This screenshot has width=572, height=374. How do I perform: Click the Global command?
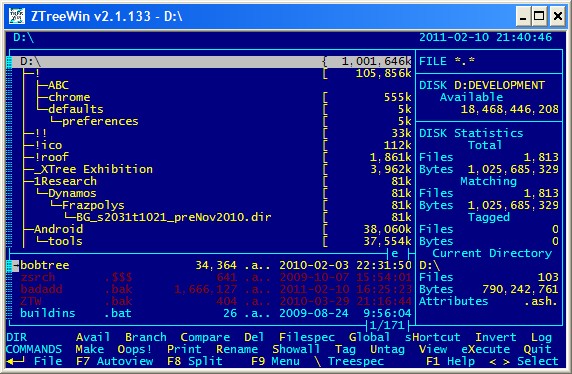369,337
